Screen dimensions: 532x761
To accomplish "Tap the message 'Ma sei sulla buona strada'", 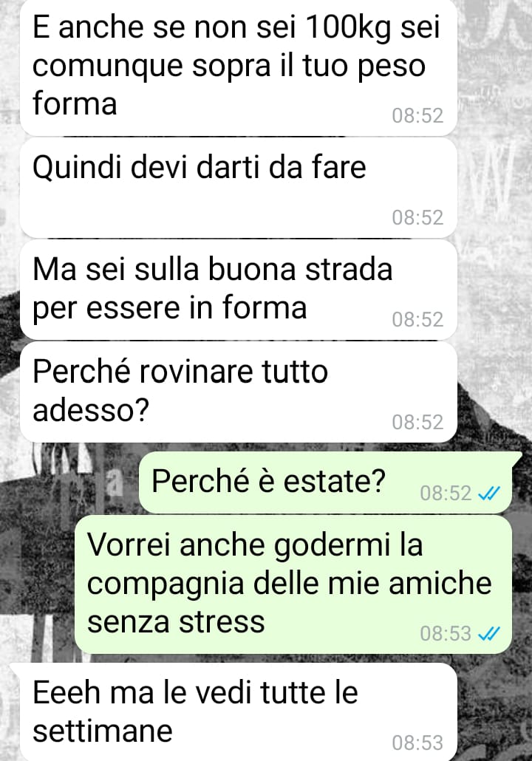I will click(x=239, y=290).
